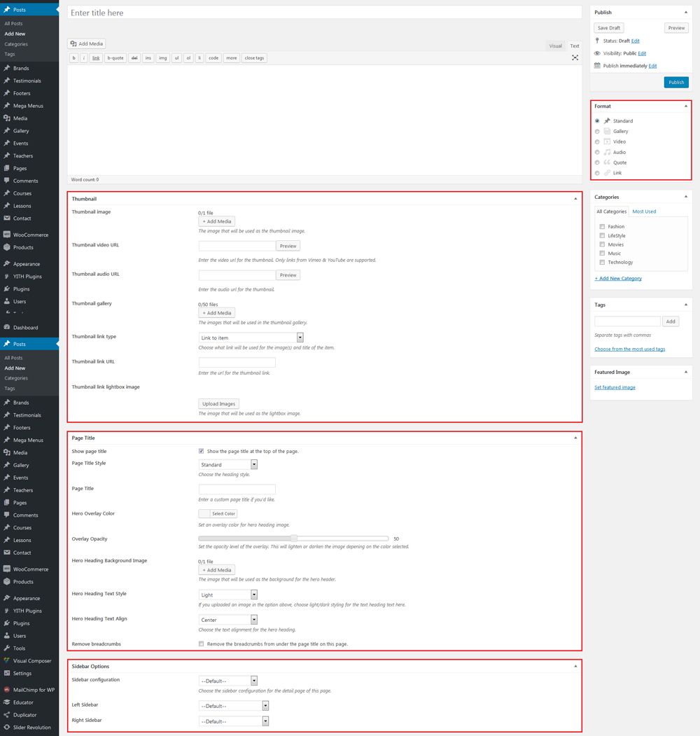Switch to the Most Used categories tab

pos(644,211)
